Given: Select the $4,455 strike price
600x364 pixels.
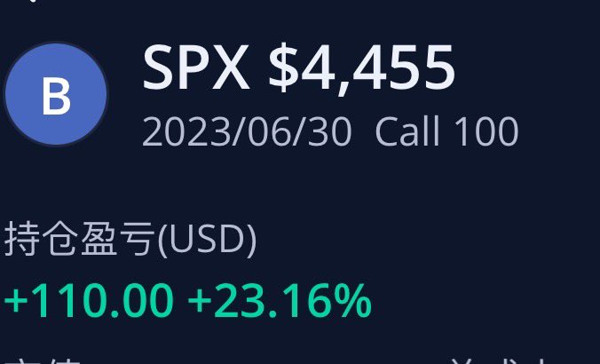Looking at the screenshot, I should pyautogui.click(x=362, y=69).
